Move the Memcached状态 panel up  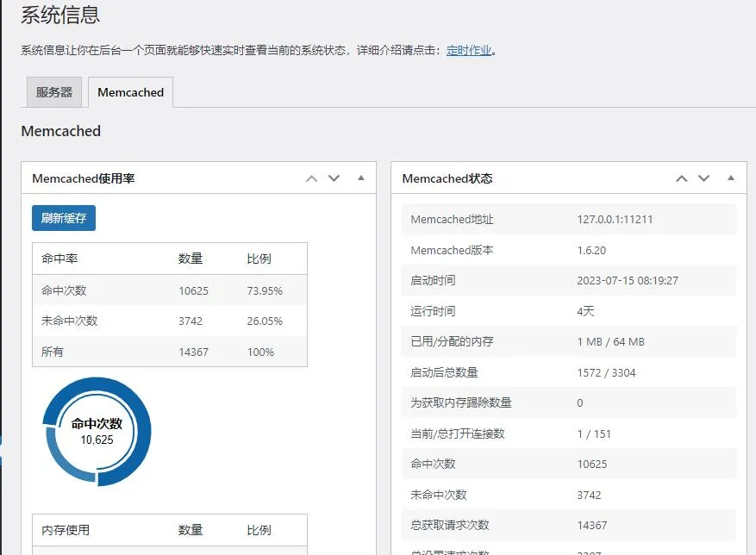[682, 178]
